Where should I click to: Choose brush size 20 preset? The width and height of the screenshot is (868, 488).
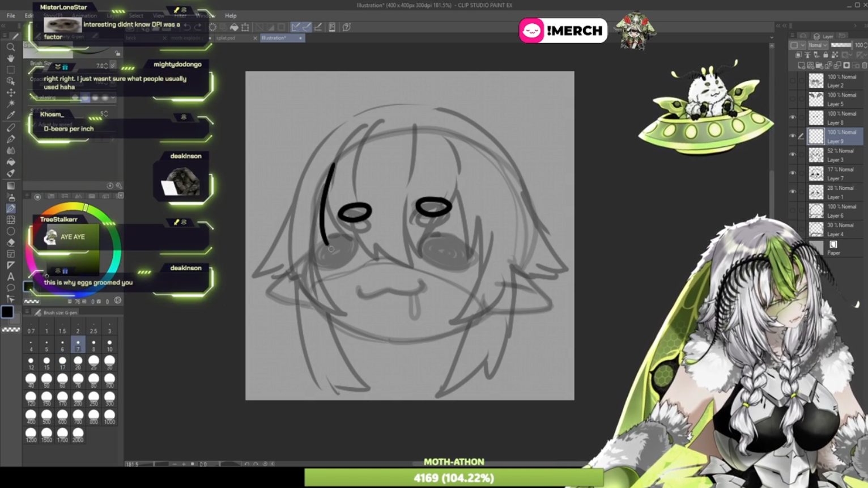pos(78,363)
